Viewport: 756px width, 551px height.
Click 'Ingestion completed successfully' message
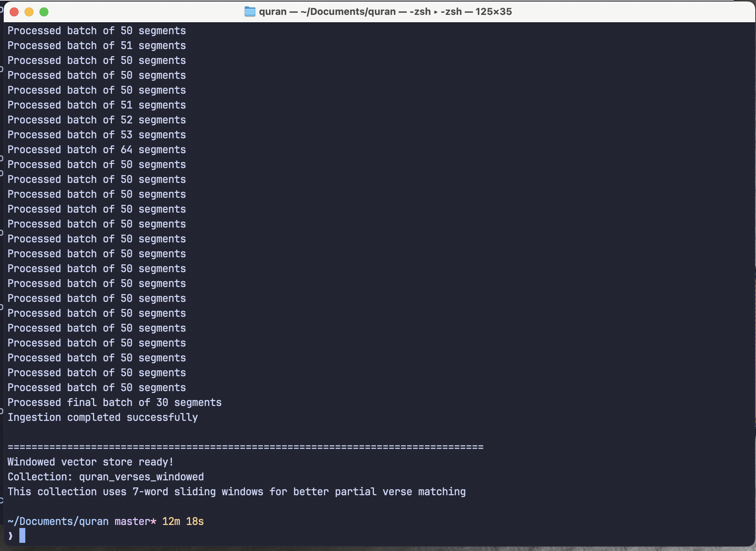(103, 417)
